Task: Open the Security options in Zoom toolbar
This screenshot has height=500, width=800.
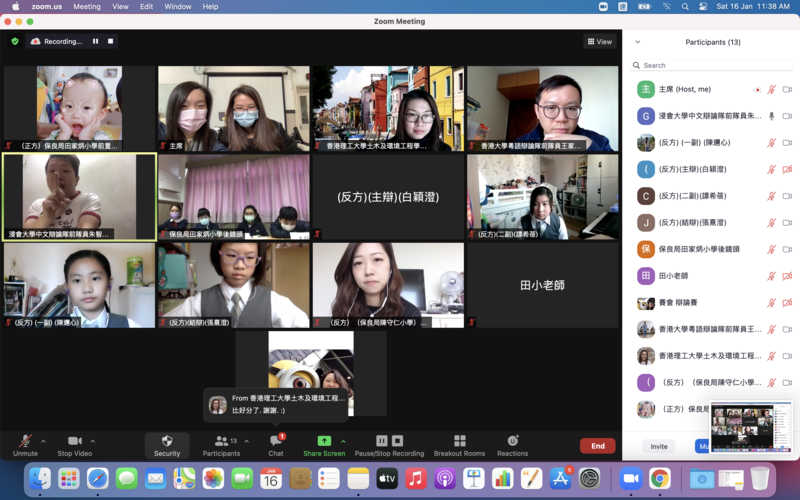Action: 167,445
